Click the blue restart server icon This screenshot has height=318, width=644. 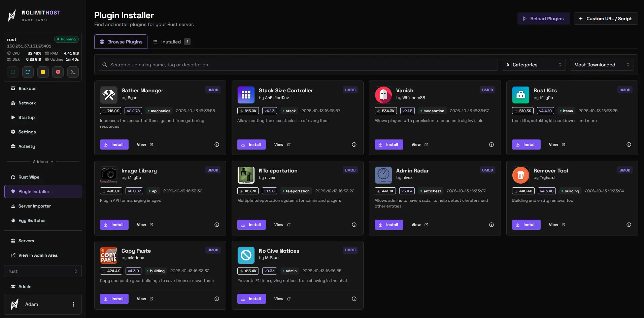point(28,72)
